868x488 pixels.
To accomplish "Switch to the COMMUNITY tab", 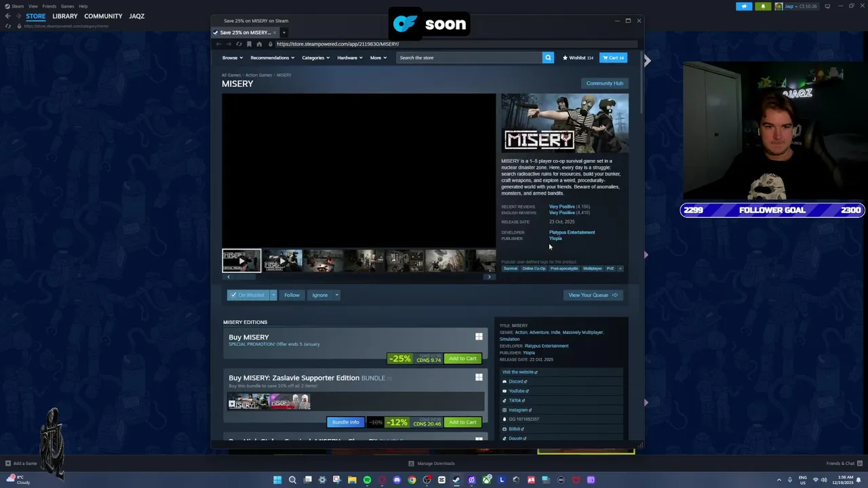I will tap(103, 16).
